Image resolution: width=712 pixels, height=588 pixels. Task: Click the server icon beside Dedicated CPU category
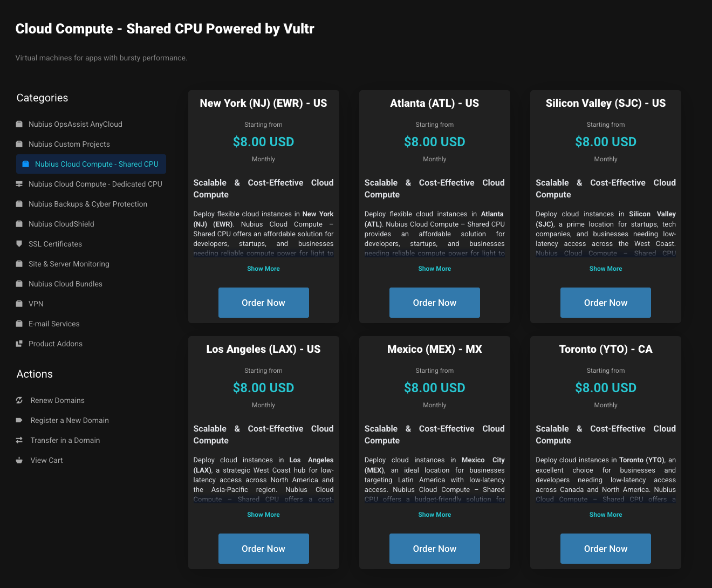[19, 184]
